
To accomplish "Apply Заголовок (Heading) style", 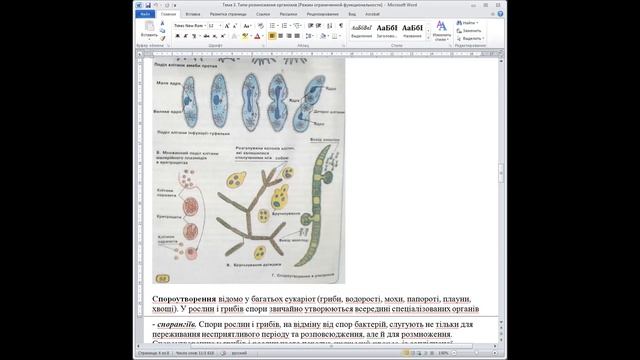I will [x=387, y=31].
